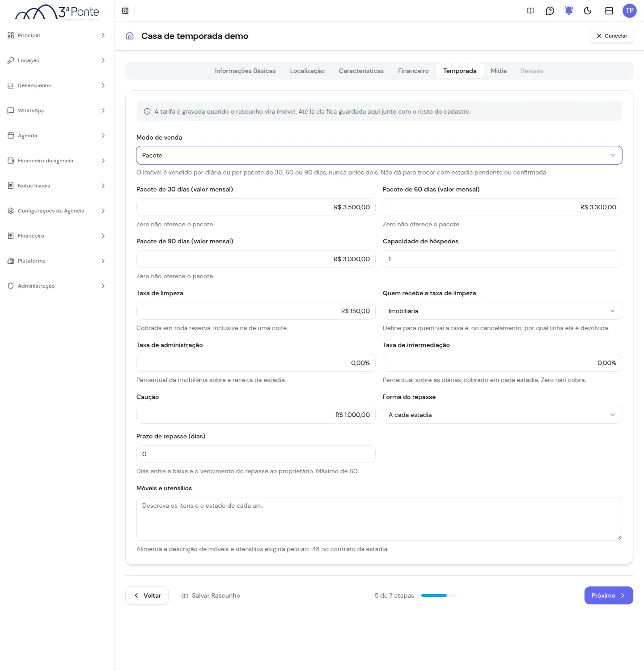Click the Financeiro da agência wallet icon
The height and width of the screenshot is (671, 644).
11,161
